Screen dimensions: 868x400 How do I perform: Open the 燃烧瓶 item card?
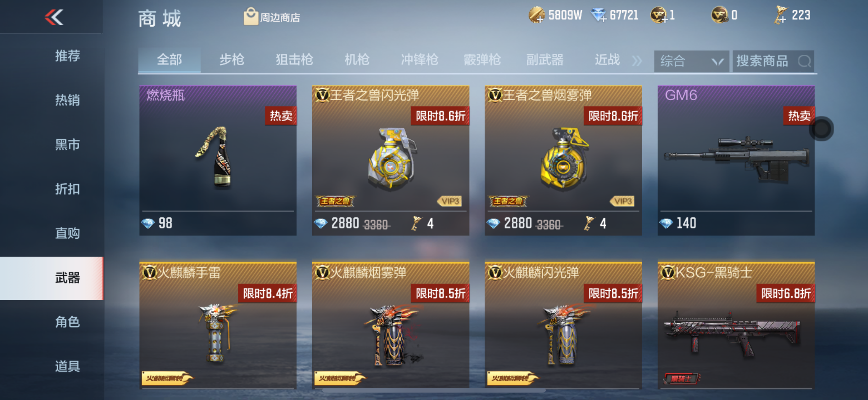[218, 161]
